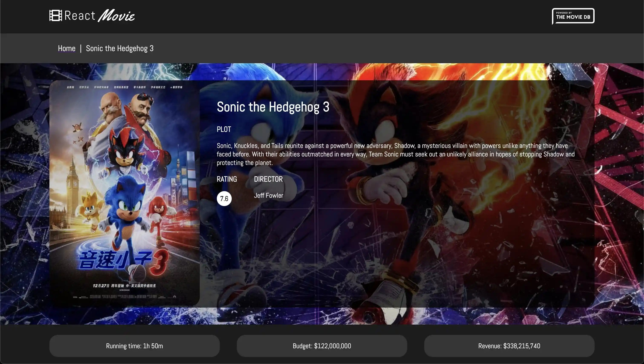Viewport: 644px width, 364px height.
Task: Click the Powered by The Movie DB logo
Action: click(573, 16)
